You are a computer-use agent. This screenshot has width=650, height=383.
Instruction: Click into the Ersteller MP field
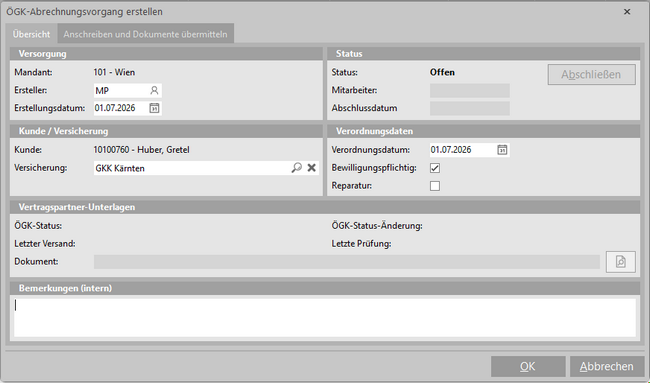121,90
